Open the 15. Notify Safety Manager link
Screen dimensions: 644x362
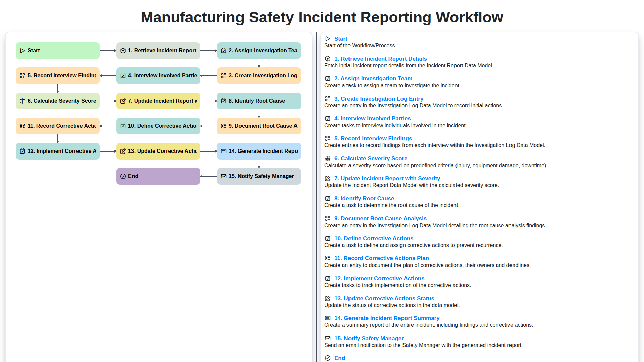[x=369, y=338]
